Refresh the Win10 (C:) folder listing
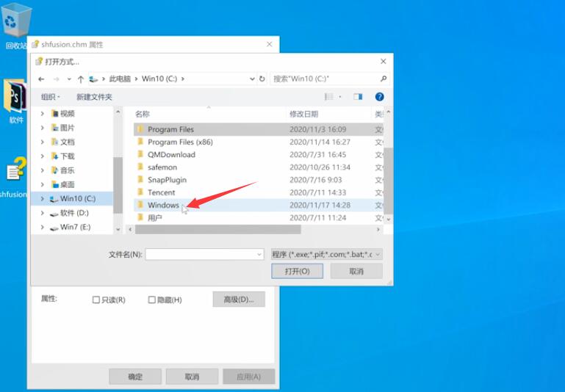 [262, 79]
